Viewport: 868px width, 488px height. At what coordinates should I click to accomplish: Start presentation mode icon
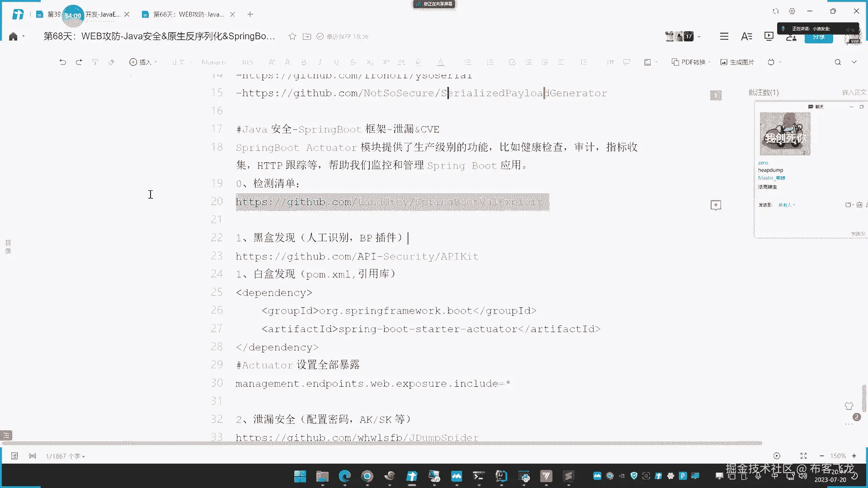pyautogui.click(x=769, y=36)
